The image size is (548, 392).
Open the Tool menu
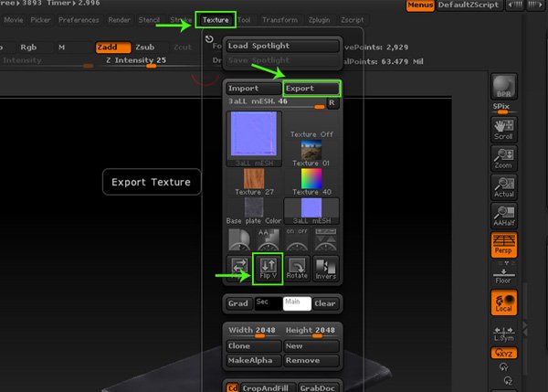244,20
